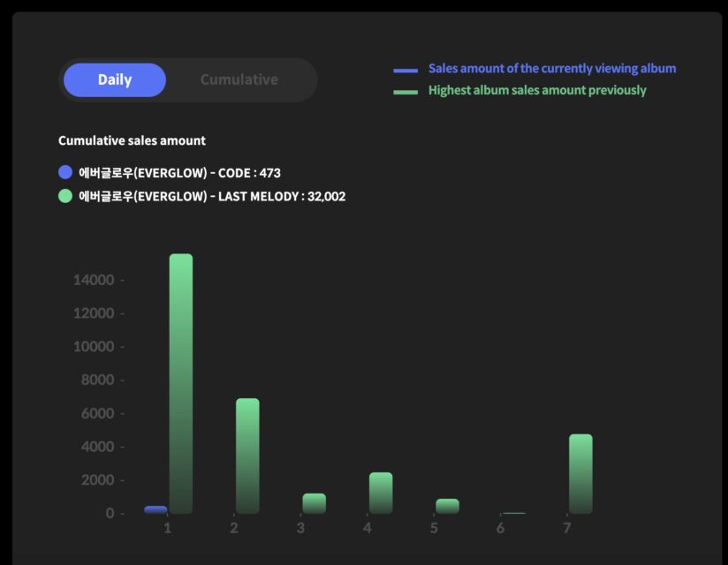Click the green legend line icon
This screenshot has width=728, height=565.
point(406,92)
